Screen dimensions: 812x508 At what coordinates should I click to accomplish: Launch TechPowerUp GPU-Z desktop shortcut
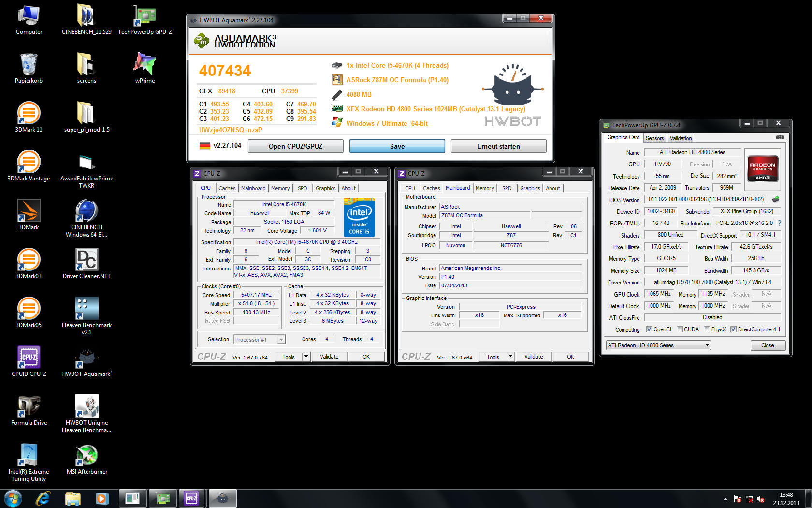coord(145,20)
